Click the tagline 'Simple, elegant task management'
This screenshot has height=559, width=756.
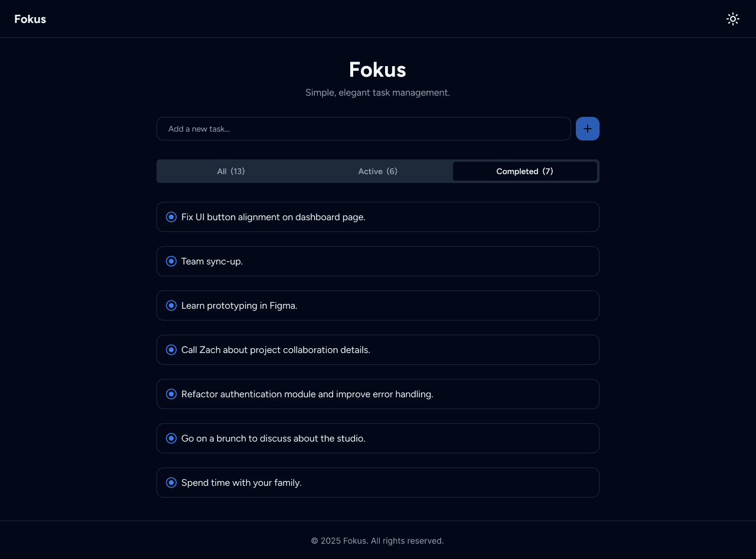pyautogui.click(x=377, y=92)
